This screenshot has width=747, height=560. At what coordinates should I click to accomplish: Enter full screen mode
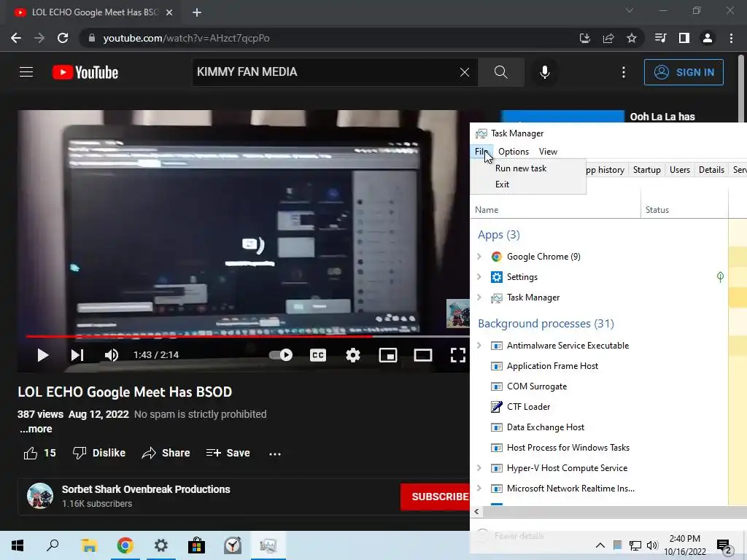(458, 355)
